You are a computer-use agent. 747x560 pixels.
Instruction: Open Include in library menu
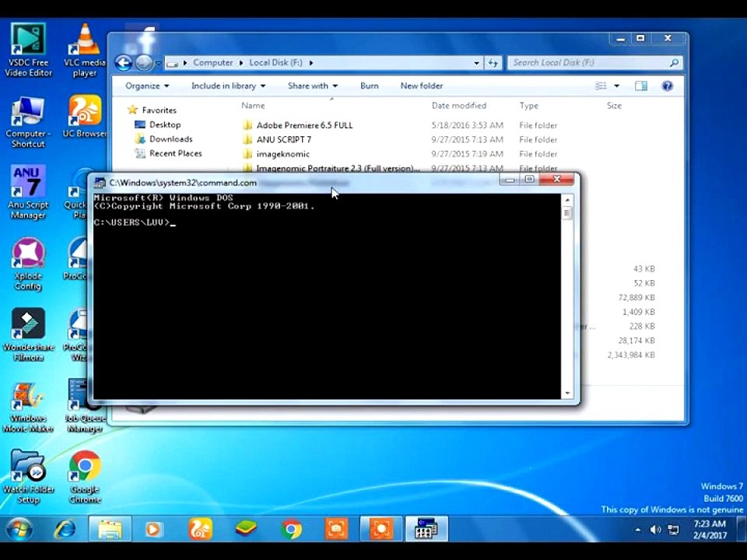pos(228,86)
